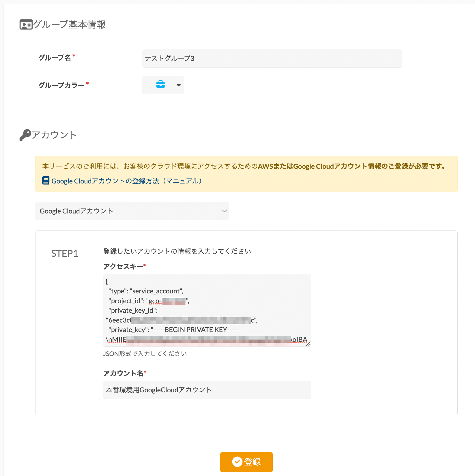Image resolution: width=475 pixels, height=476 pixels.
Task: Click the STEP1 heading text
Action: tap(65, 254)
